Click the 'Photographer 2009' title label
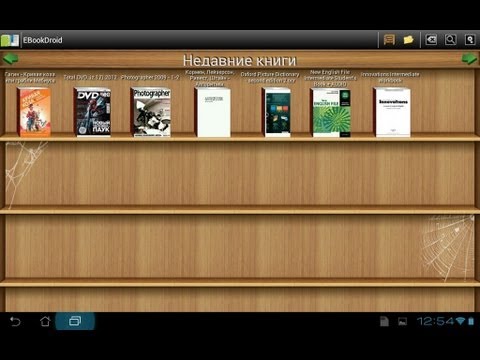Viewport: 480px width, 360px height. click(150, 77)
